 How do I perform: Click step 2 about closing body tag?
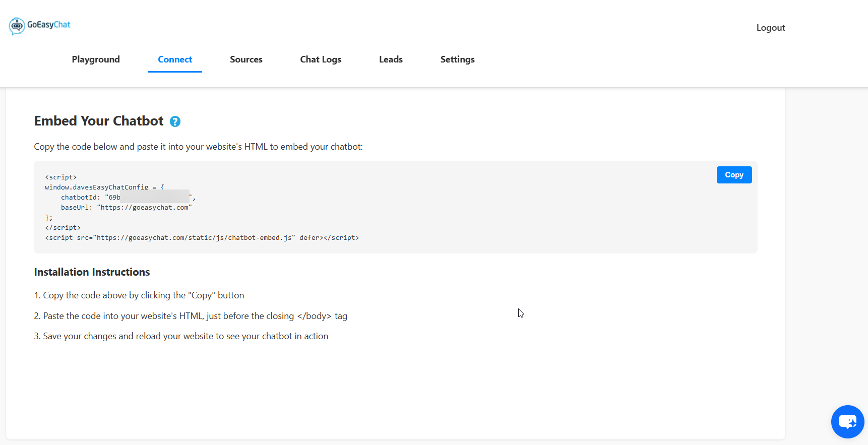191,316
